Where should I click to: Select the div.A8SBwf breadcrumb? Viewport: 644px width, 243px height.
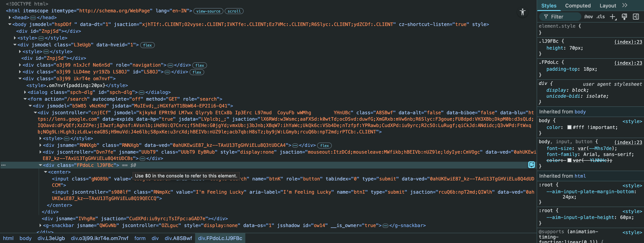click(x=178, y=238)
